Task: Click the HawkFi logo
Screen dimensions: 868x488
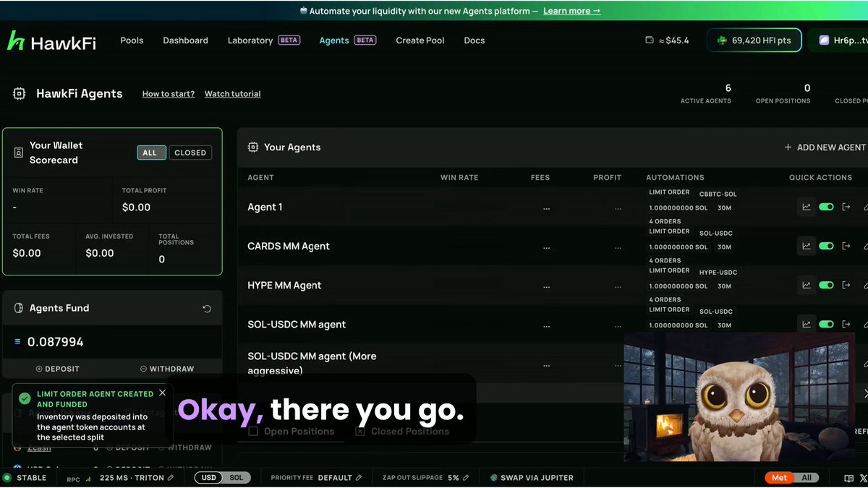Action: click(51, 41)
